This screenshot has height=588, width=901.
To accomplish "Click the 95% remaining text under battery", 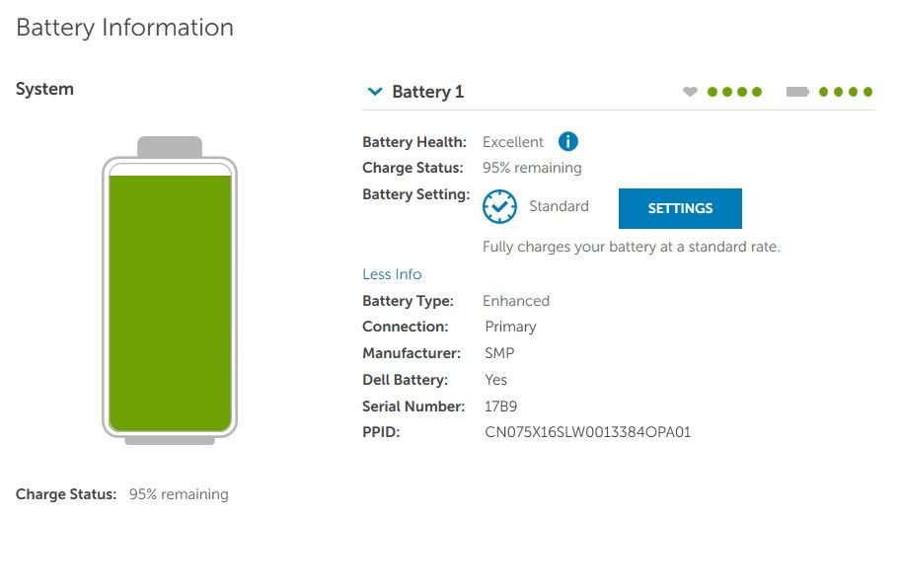I will 179,494.
